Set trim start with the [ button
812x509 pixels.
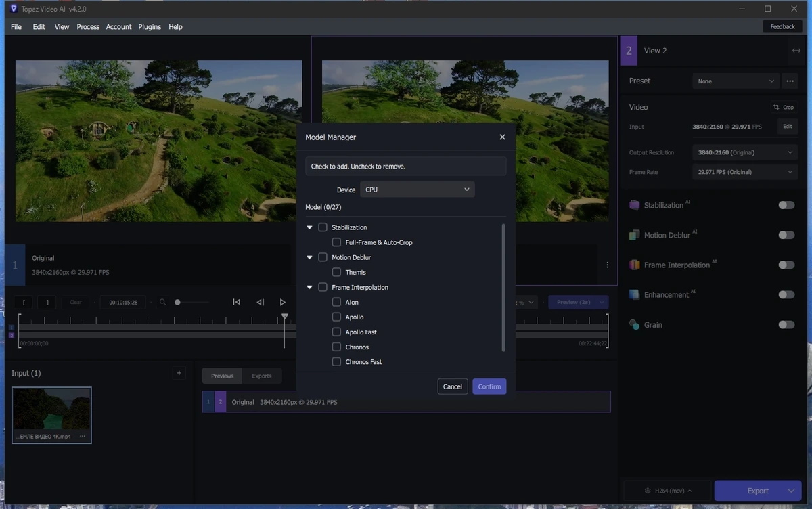coord(23,302)
